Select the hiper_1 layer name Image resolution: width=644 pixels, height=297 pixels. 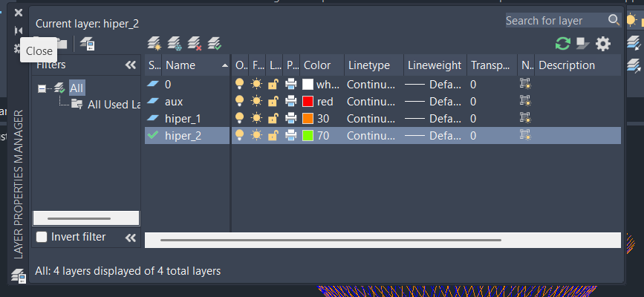[183, 119]
